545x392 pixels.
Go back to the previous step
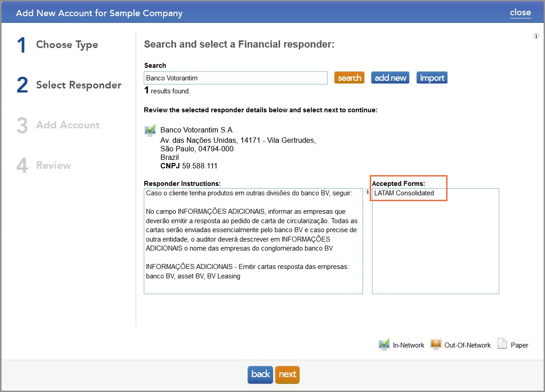point(260,374)
